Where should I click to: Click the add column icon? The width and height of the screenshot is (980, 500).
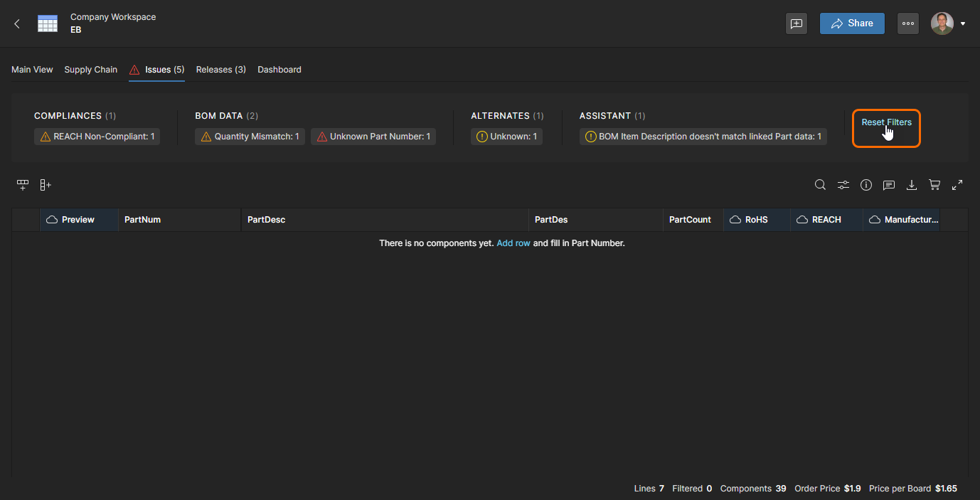point(46,185)
